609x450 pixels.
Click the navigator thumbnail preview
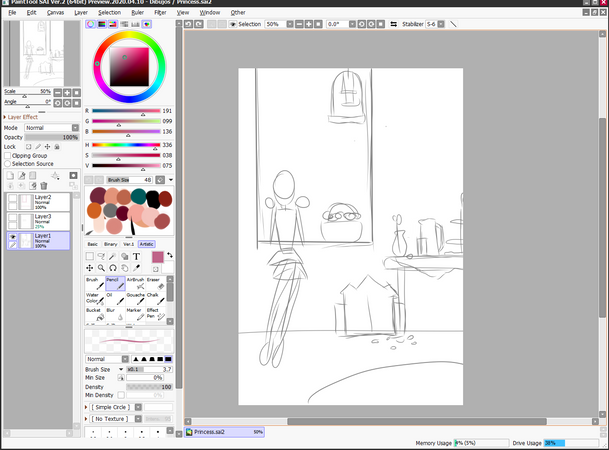pyautogui.click(x=42, y=54)
